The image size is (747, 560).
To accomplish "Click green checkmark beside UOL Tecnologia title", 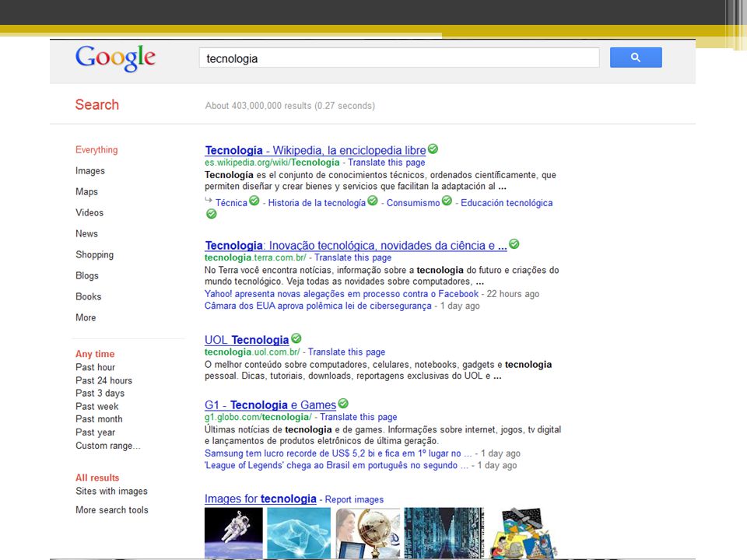I will coord(296,338).
